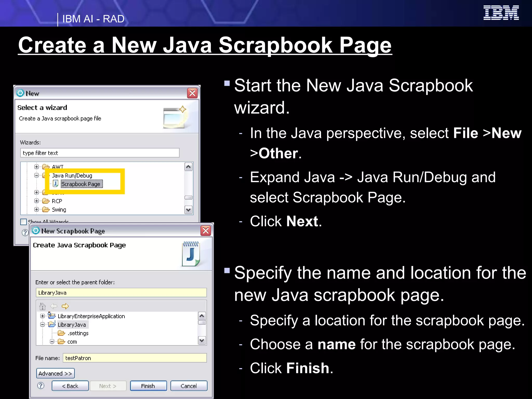The image size is (532, 399).
Task: Click the 'IBM AI - RAD' header text
Action: (93, 19)
